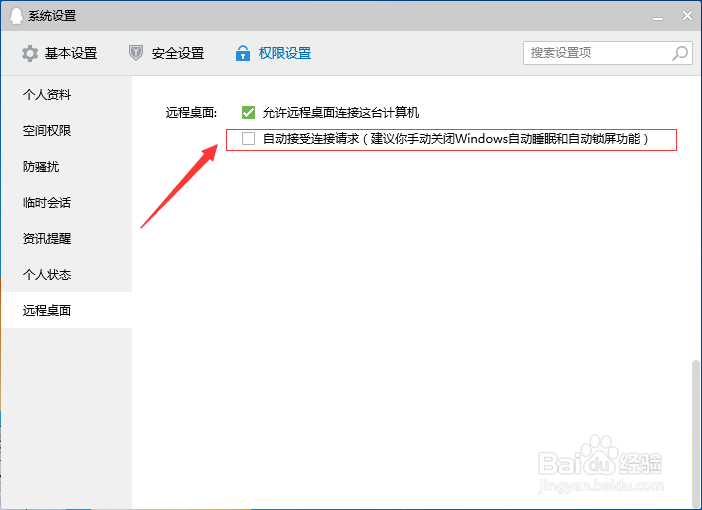Switch to the 安全设置 tab
This screenshot has width=702, height=510.
click(167, 53)
